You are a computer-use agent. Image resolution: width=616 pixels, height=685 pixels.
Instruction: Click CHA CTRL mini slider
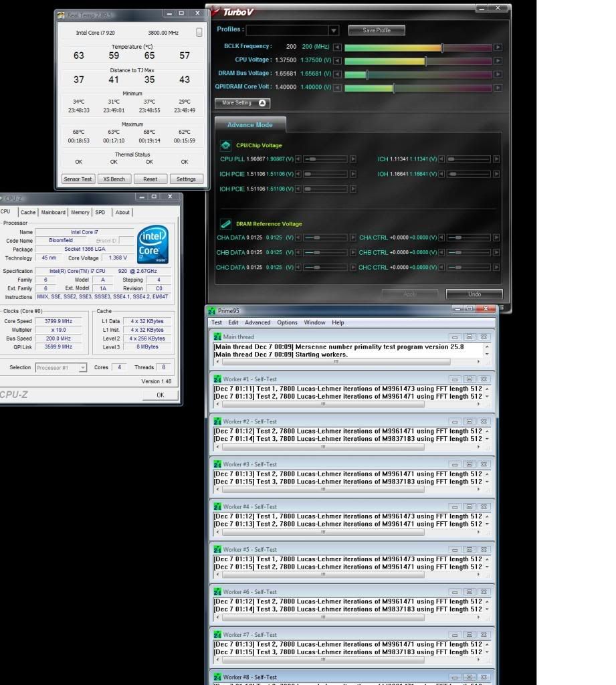(468, 237)
